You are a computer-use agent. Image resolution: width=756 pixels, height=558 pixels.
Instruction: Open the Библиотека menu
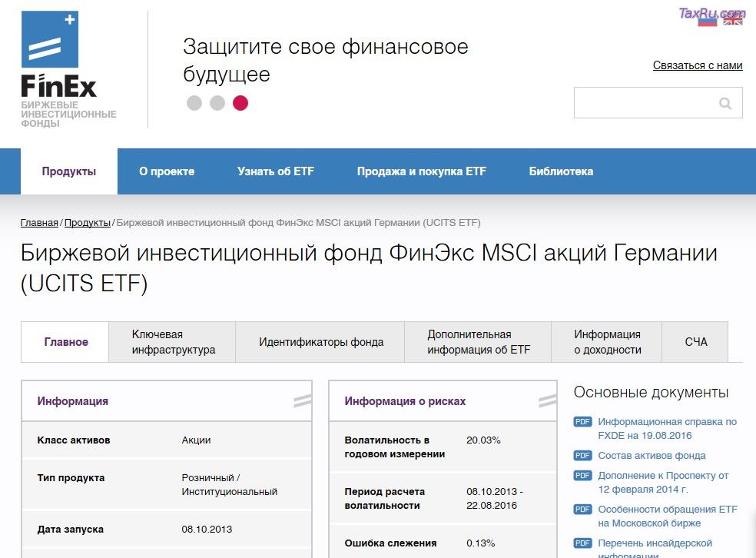tap(560, 171)
